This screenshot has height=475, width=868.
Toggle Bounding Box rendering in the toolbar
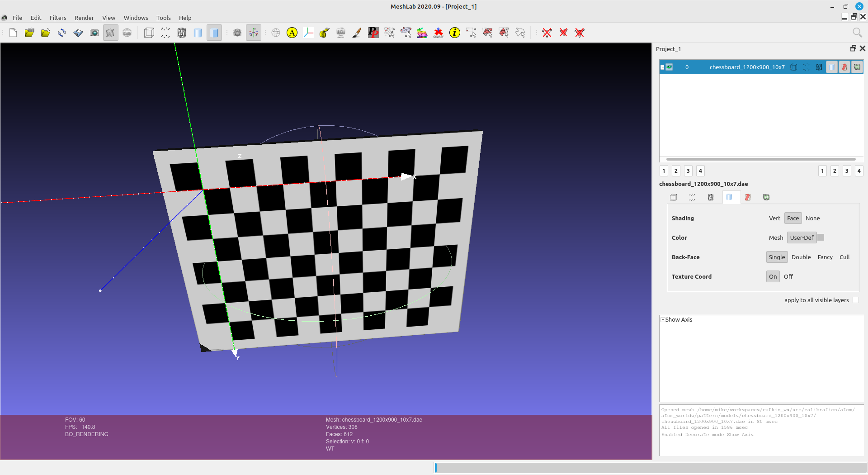[x=149, y=33]
